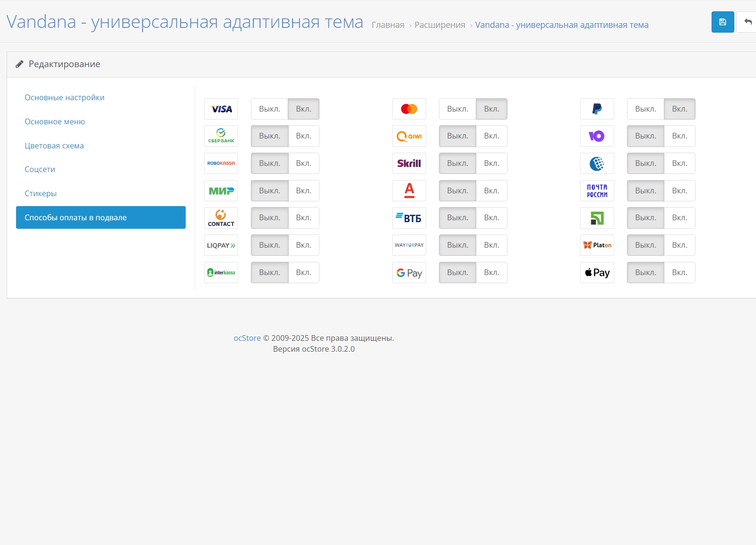Screen dimensions: 756x545
Task: Click the Mastercard logo icon
Action: 409,109
